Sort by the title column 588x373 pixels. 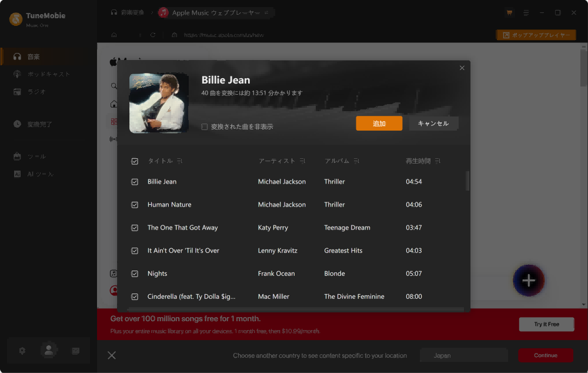click(x=179, y=161)
